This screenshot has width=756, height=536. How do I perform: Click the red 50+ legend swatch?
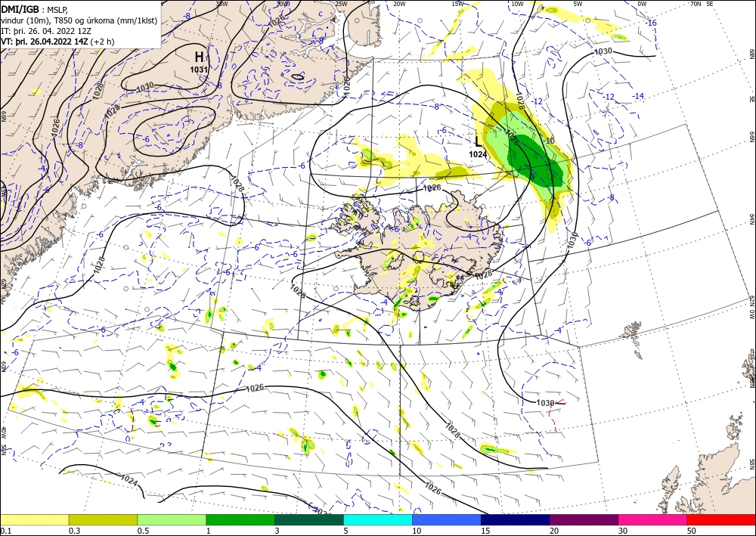pos(721,519)
